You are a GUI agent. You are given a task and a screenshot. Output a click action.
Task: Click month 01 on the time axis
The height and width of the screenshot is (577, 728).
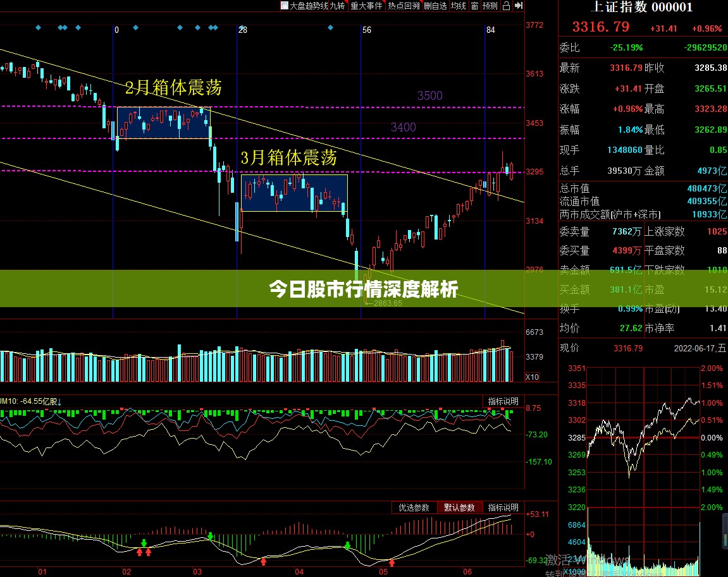(x=42, y=571)
